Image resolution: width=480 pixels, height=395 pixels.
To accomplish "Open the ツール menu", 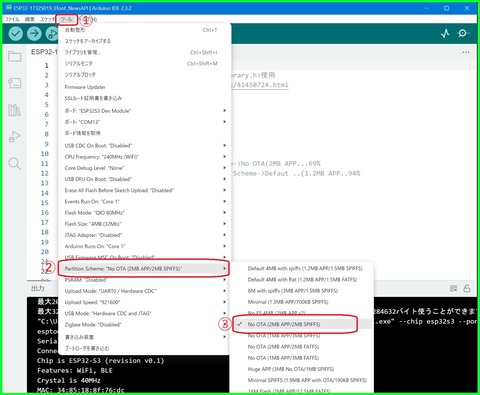I will 67,19.
